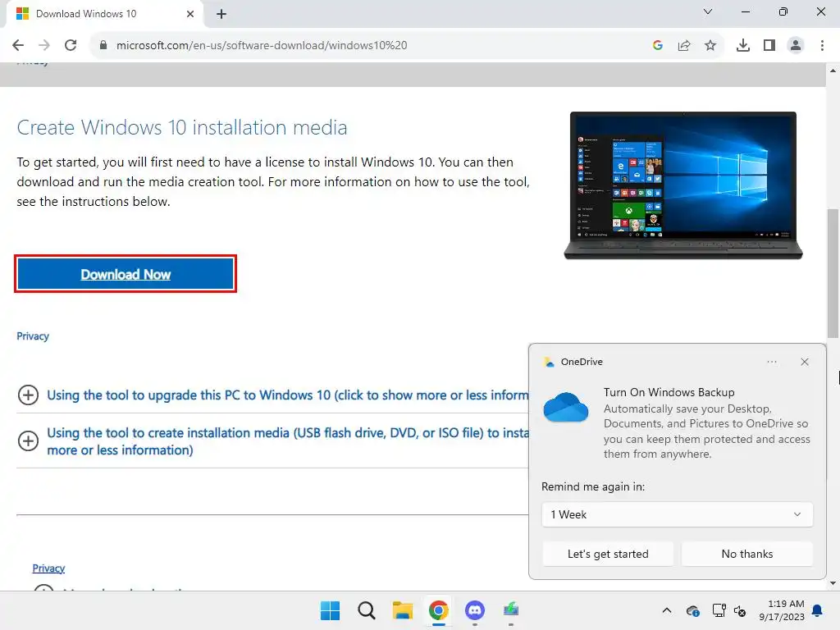Click the address bar URL
The width and height of the screenshot is (840, 630).
point(262,45)
